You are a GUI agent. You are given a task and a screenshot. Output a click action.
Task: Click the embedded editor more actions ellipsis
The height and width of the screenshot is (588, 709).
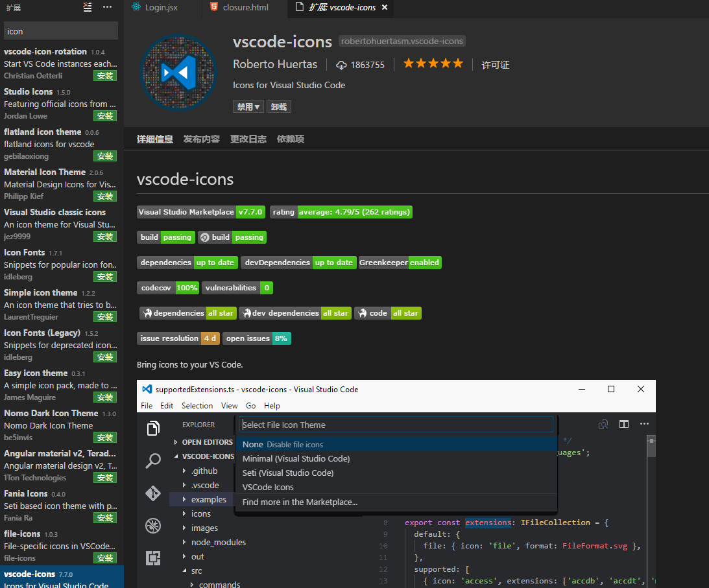(x=644, y=423)
